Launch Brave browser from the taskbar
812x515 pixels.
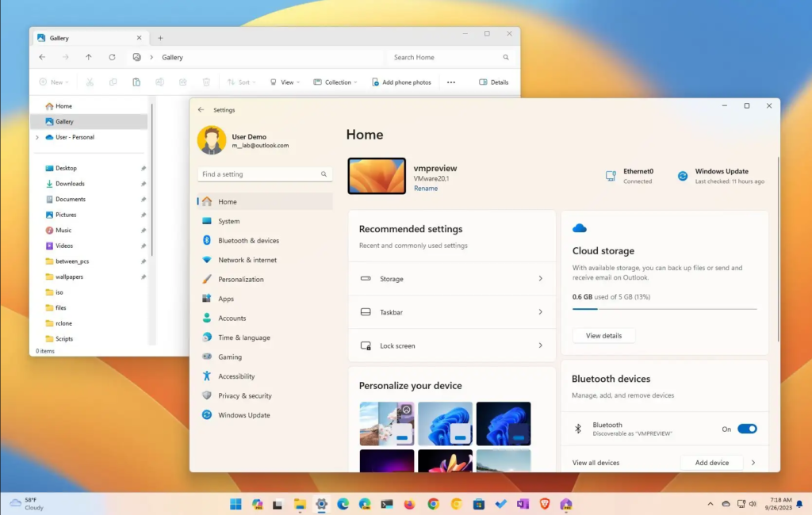coord(544,504)
